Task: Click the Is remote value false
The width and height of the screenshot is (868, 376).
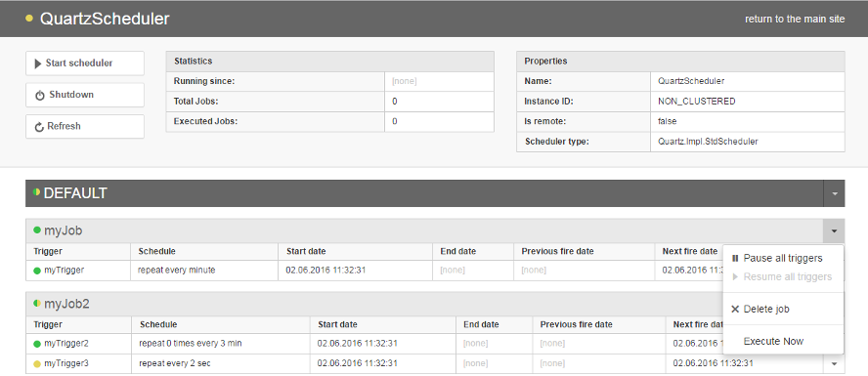Action: tap(667, 121)
